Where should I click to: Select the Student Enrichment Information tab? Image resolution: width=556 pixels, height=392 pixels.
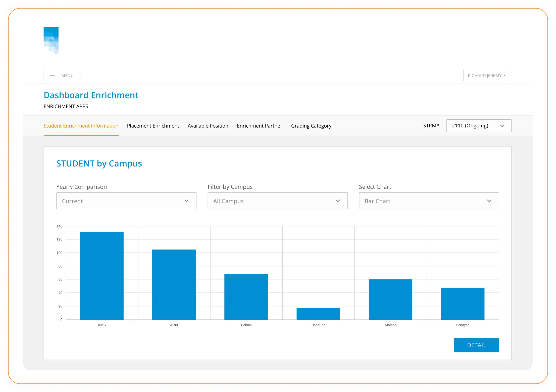[81, 126]
